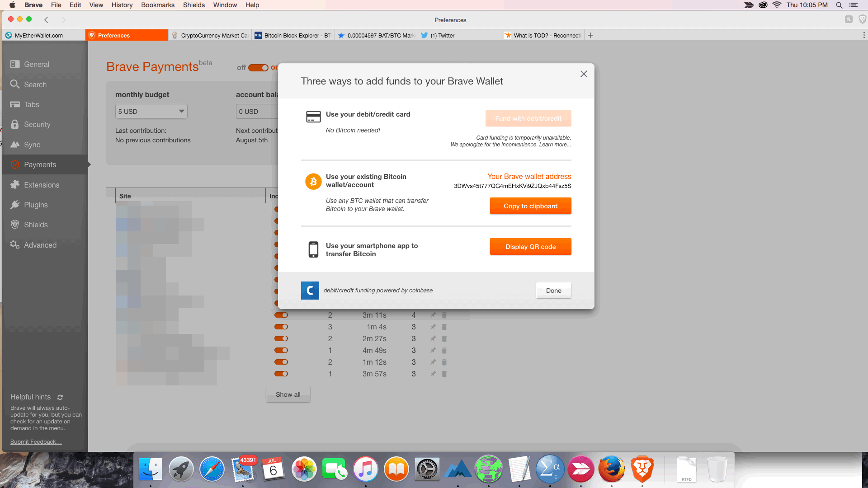Delete the site row with 1m 4s
This screenshot has height=488, width=868.
click(x=444, y=327)
